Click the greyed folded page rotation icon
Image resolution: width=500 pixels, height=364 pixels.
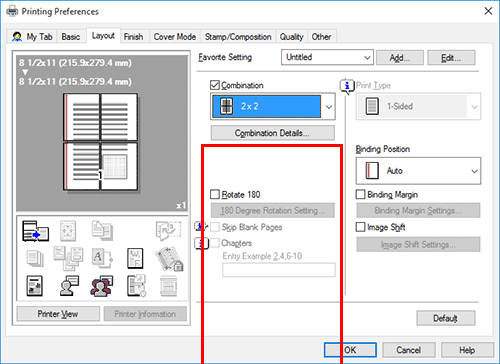pyautogui.click(x=168, y=231)
